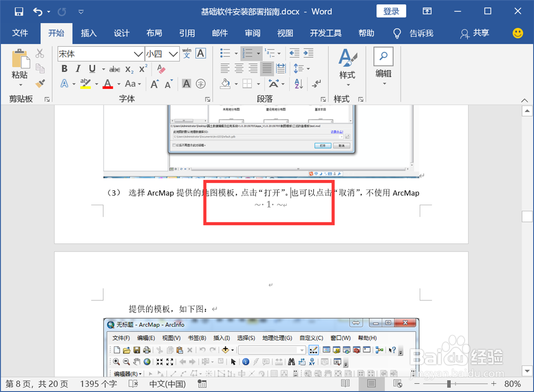Image resolution: width=534 pixels, height=392 pixels.
Task: Open the phonetic guide (wén) tool
Action: [186, 53]
